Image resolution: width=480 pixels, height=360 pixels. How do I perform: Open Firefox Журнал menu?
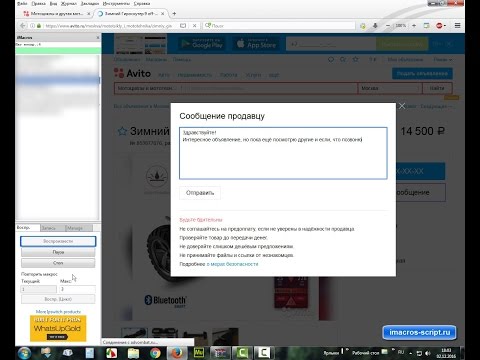coord(69,4)
